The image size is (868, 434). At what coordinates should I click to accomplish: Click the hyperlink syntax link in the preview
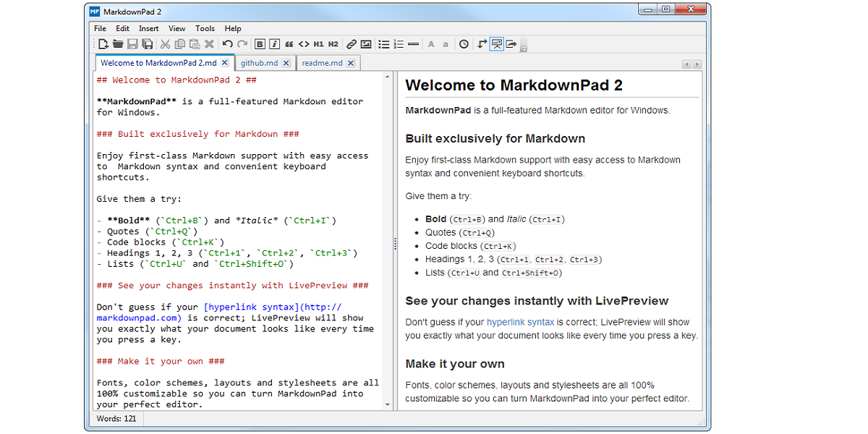coord(521,322)
